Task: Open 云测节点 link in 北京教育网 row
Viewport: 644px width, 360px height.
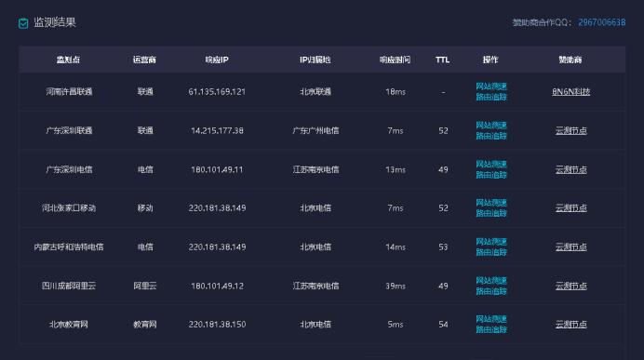Action: [570, 325]
